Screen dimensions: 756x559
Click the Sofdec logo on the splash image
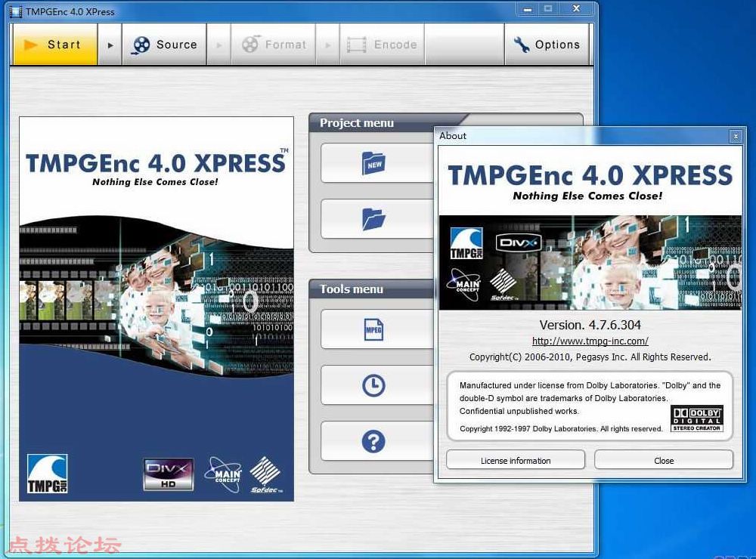266,474
